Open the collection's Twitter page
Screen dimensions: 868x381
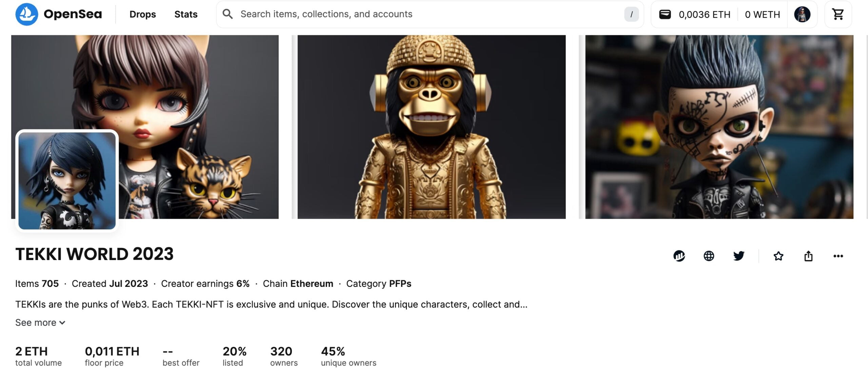[738, 256]
